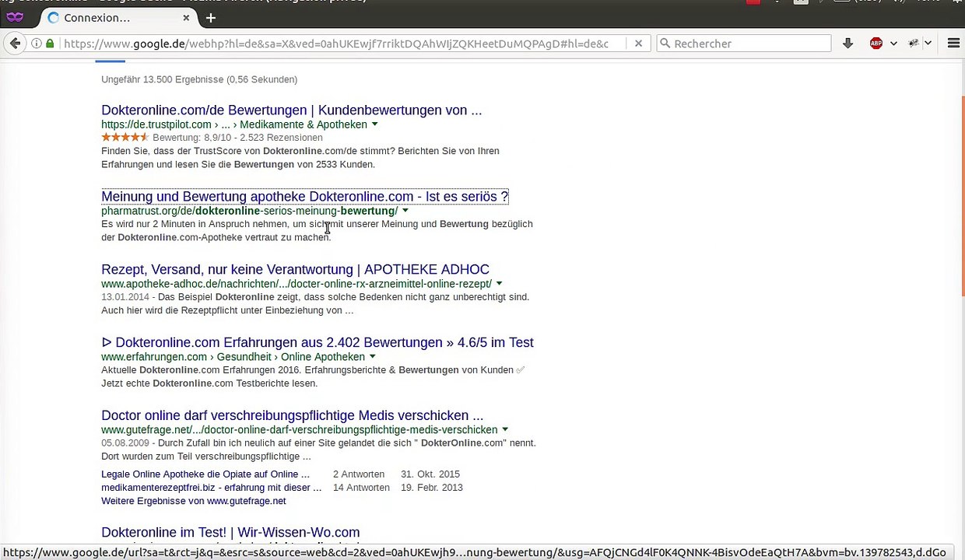Image resolution: width=965 pixels, height=560 pixels.
Task: Open the Firefox hamburger menu
Action: point(953,44)
